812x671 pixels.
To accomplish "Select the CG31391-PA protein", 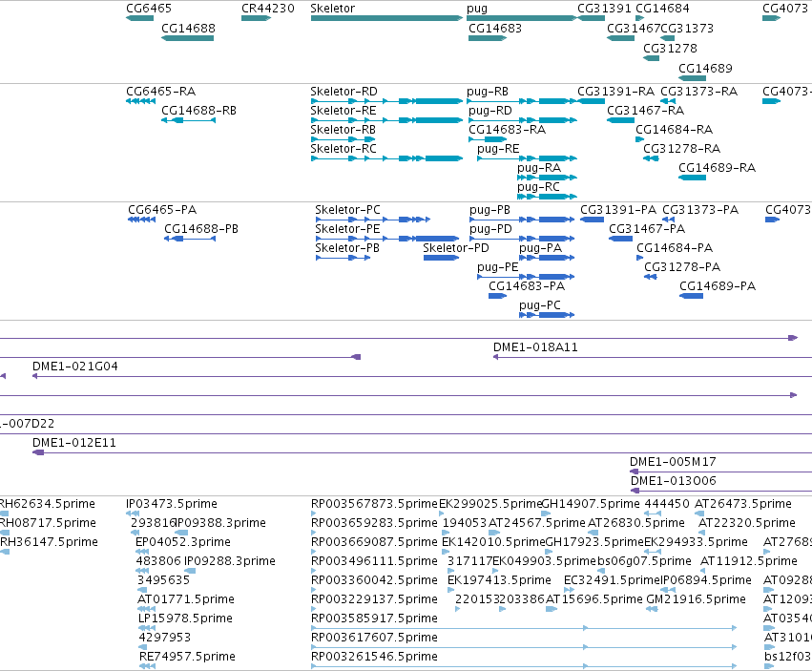I will (x=592, y=220).
